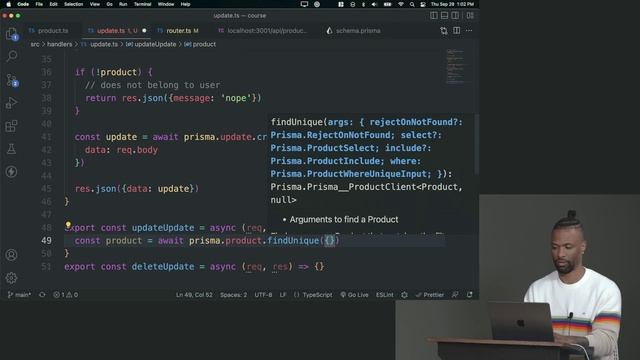This screenshot has width=640, height=360.
Task: Open the Terminal menu
Action: coord(142,4)
